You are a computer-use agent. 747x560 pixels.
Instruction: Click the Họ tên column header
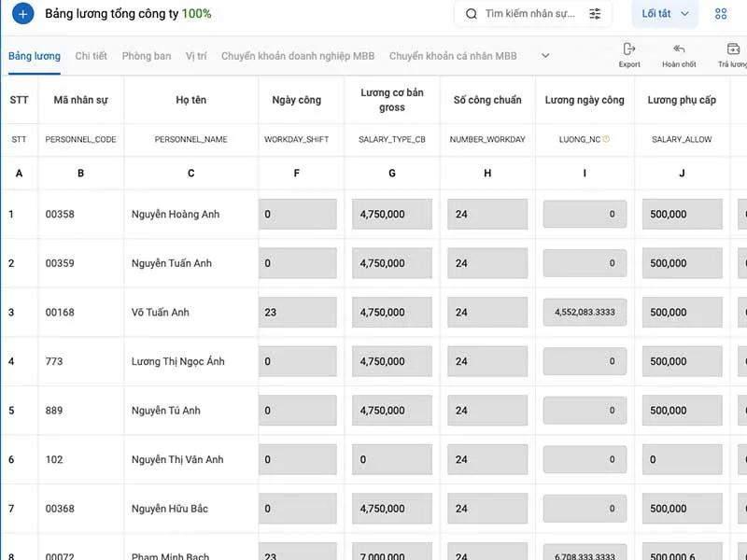(191, 100)
